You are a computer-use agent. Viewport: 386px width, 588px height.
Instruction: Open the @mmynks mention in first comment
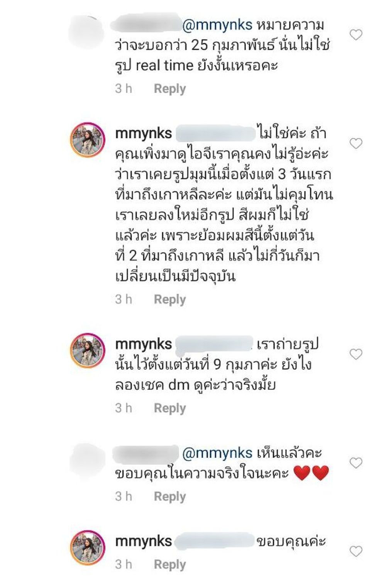217,25
